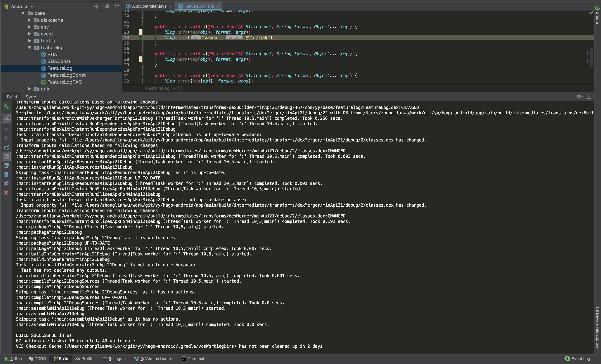
Task: Expand the diskcache folder
Action: pos(30,20)
